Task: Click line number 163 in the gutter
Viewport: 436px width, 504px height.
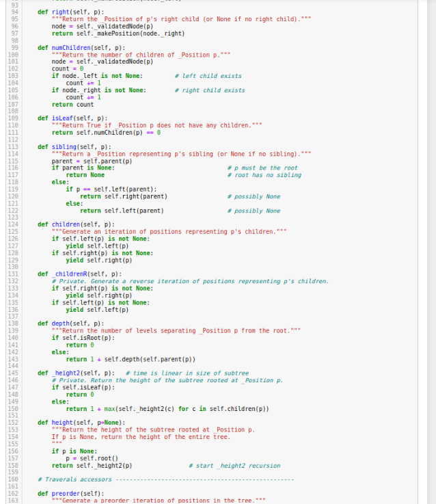Action: tap(13, 501)
